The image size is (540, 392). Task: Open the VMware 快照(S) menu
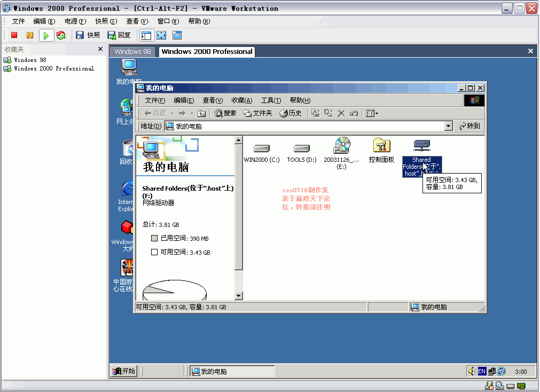pos(106,21)
